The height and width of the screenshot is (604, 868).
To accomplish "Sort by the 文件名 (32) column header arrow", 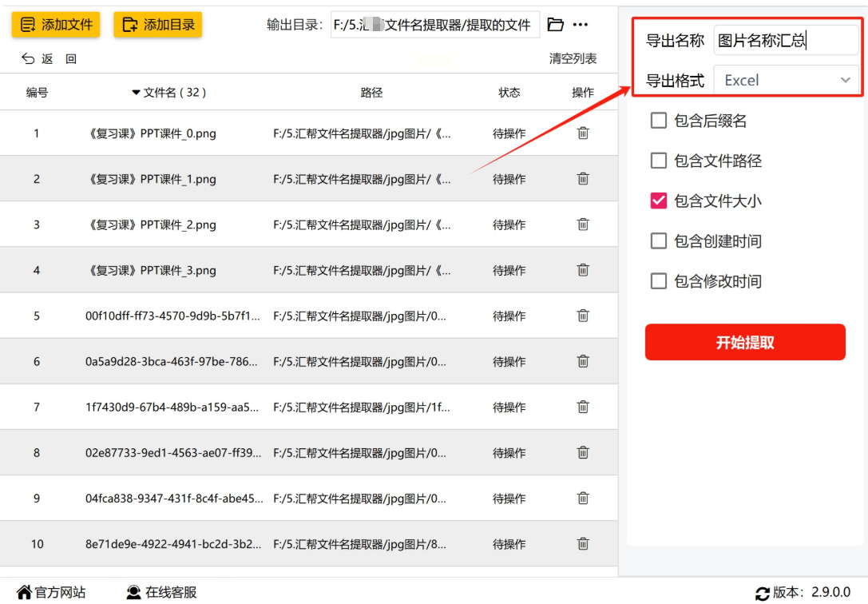I will click(136, 93).
